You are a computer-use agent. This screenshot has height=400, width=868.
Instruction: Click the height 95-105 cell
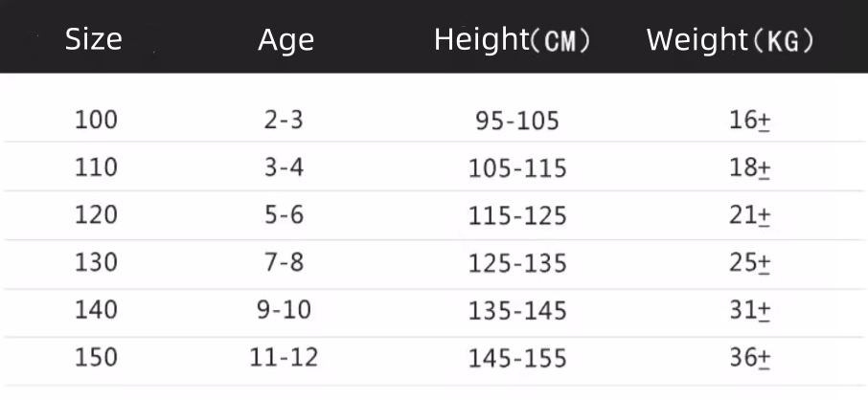point(517,122)
